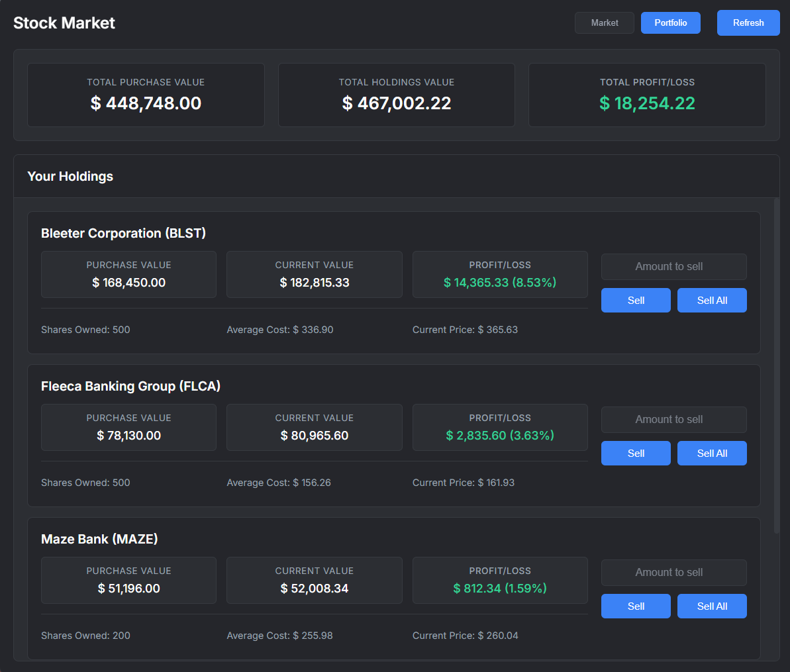Click Current Price: $ 161.93
This screenshot has height=672, width=790.
pyautogui.click(x=464, y=483)
